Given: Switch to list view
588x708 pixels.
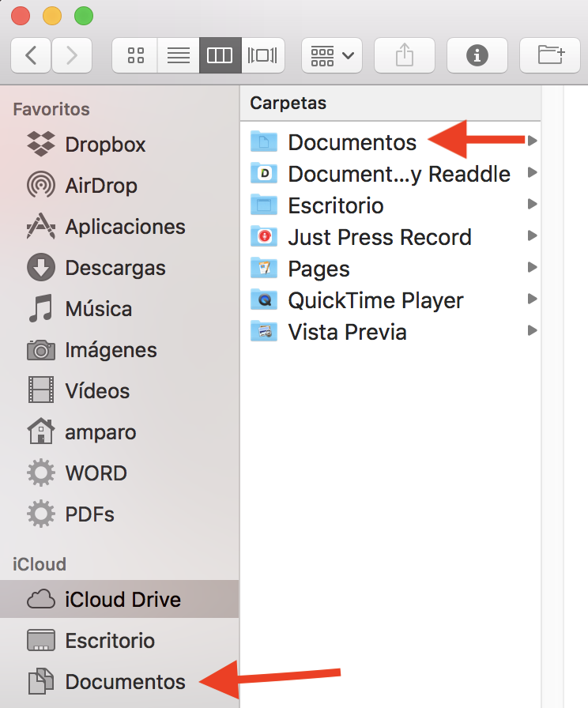Looking at the screenshot, I should (x=178, y=55).
